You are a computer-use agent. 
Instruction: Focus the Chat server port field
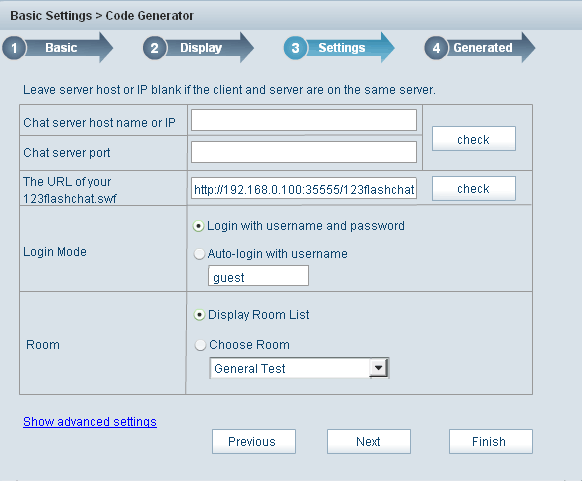click(x=304, y=152)
